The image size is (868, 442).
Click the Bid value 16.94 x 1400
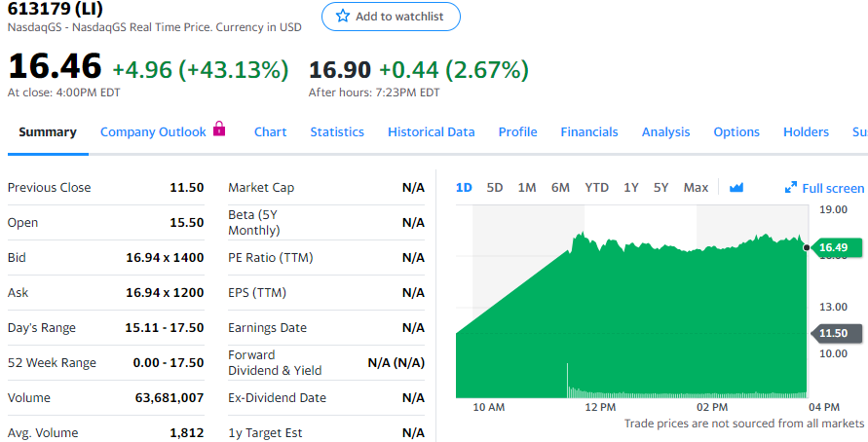[x=165, y=257]
